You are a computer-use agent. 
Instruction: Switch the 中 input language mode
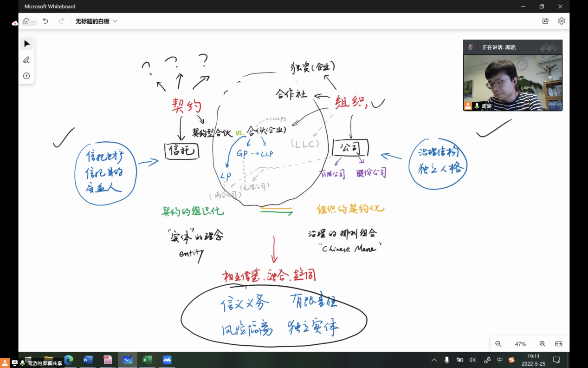500,360
